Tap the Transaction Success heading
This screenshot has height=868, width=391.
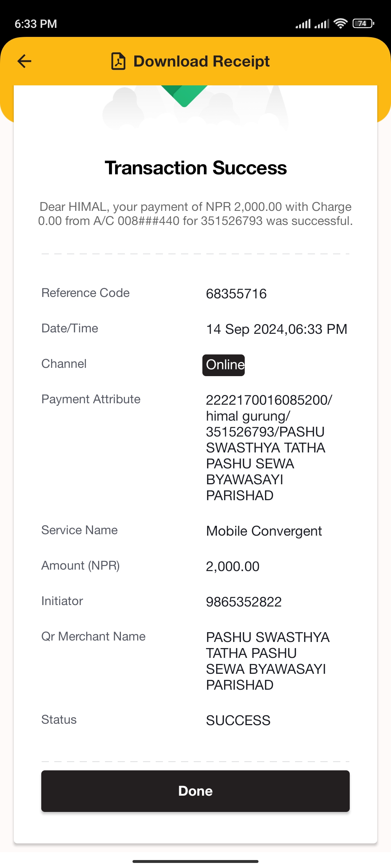pyautogui.click(x=195, y=168)
